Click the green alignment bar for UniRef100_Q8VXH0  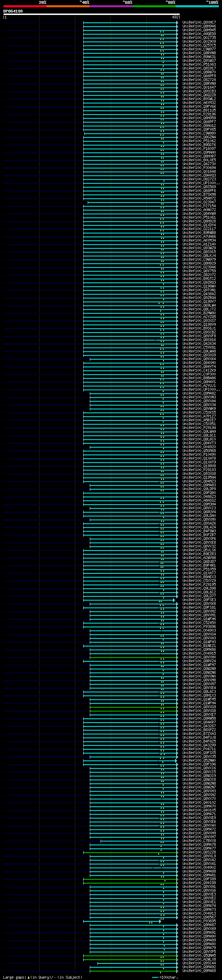pyautogui.click(x=134, y=657)
